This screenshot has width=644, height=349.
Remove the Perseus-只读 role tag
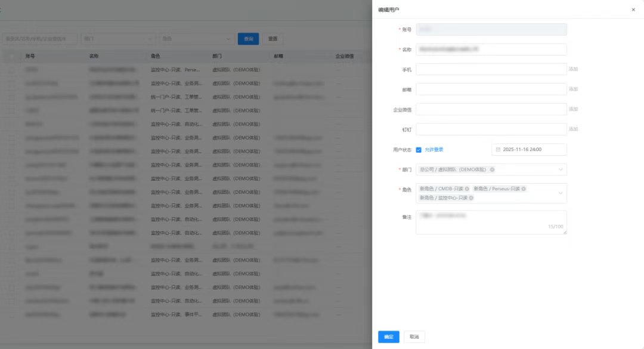pyautogui.click(x=524, y=189)
